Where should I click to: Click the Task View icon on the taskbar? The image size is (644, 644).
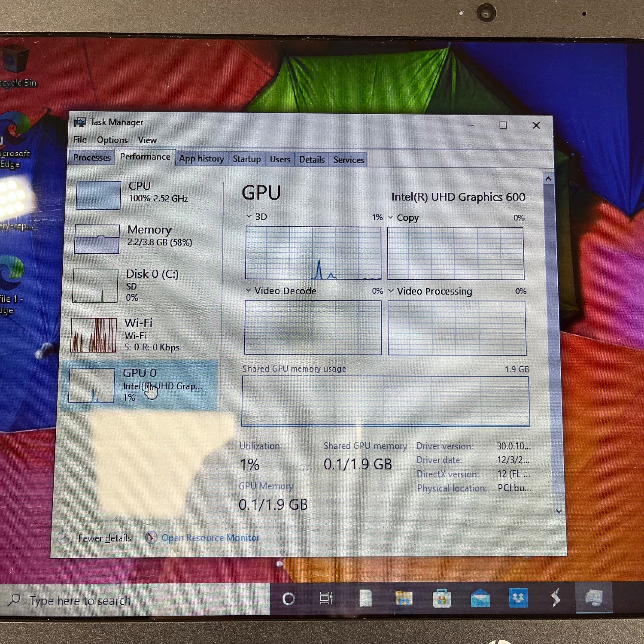click(327, 597)
